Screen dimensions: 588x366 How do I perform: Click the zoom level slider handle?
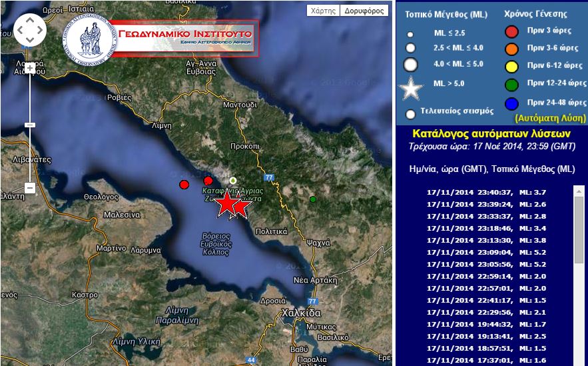tap(30, 125)
